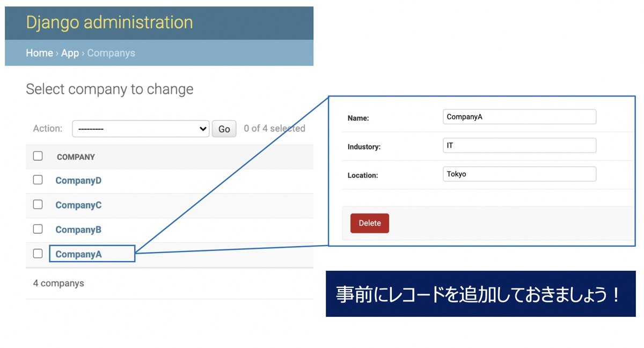Image resolution: width=644 pixels, height=348 pixels.
Task: Click inside the Name input field
Action: point(519,116)
